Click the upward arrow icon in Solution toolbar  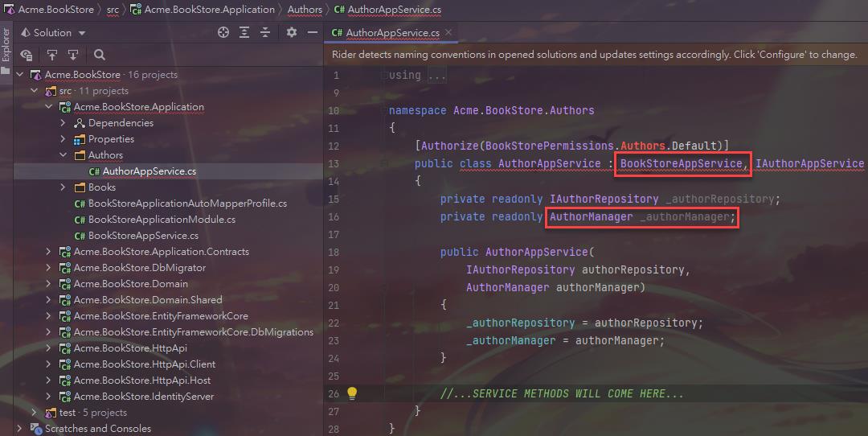coord(52,55)
